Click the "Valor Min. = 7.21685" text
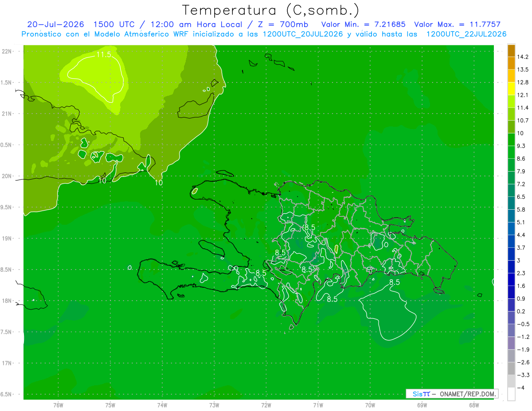This screenshot has height=411, width=532. pyautogui.click(x=363, y=24)
